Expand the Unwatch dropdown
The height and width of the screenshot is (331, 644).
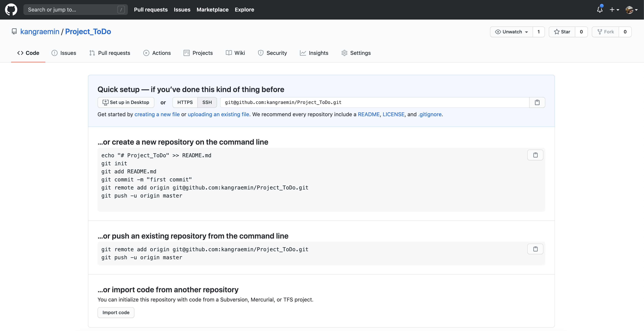click(511, 32)
